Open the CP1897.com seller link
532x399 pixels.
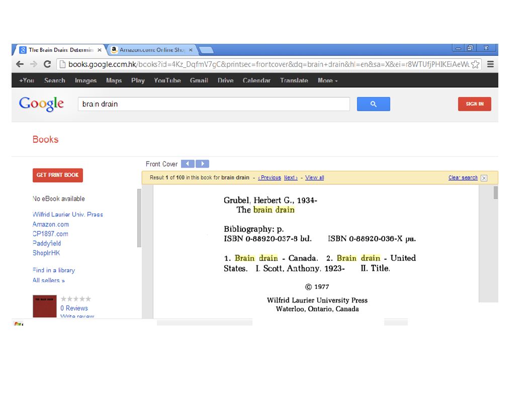pyautogui.click(x=50, y=234)
